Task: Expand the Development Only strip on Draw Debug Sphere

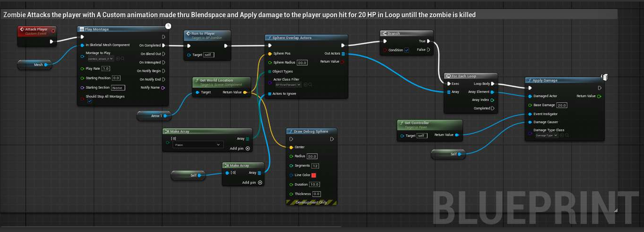Action: coord(311,203)
